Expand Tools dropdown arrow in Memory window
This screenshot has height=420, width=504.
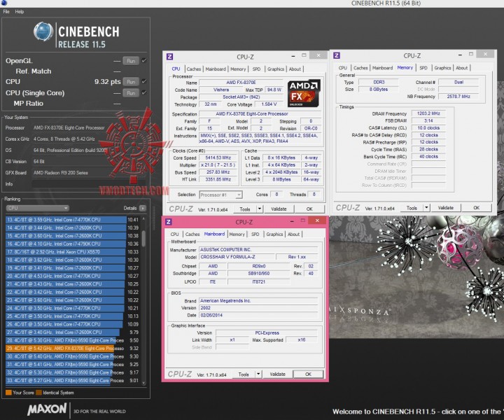(x=426, y=208)
